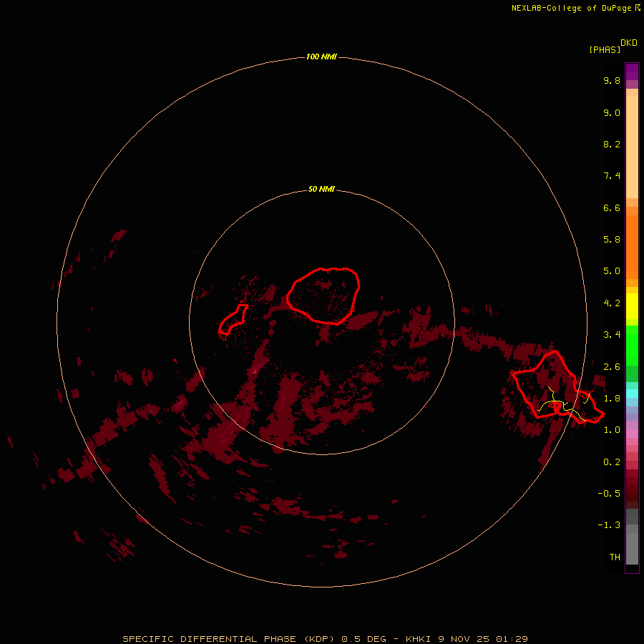Select the 5.8 scale label
Viewport: 644px width, 644px height.
coord(612,240)
